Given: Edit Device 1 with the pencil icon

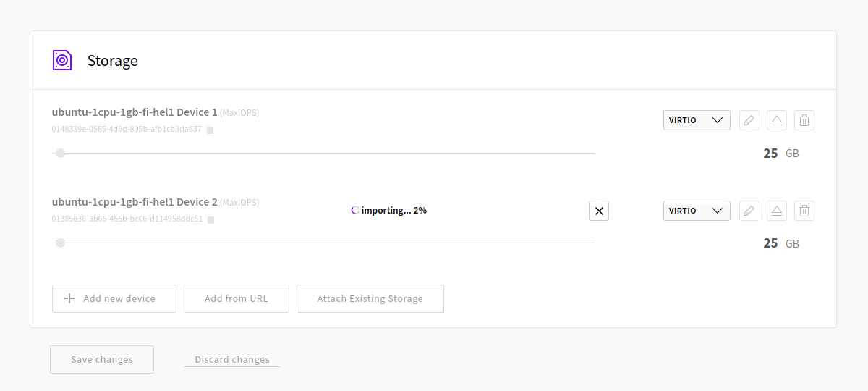Looking at the screenshot, I should tap(749, 120).
